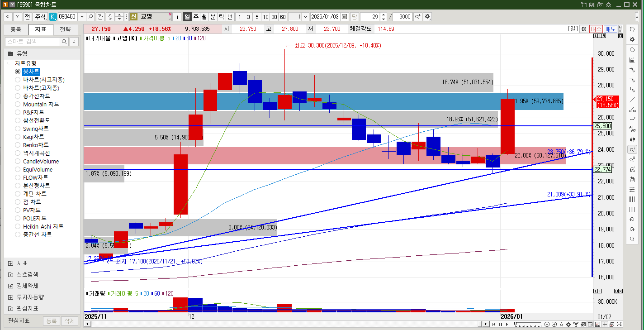Image resolution: width=644 pixels, height=330 pixels.
Task: Select Renko차트 radio option
Action: tap(18, 145)
